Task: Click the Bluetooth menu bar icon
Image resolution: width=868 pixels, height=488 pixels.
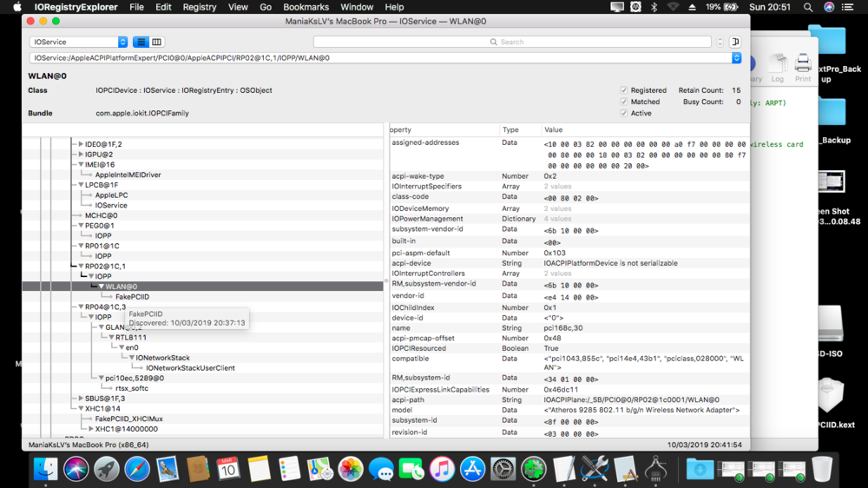Action: click(654, 7)
